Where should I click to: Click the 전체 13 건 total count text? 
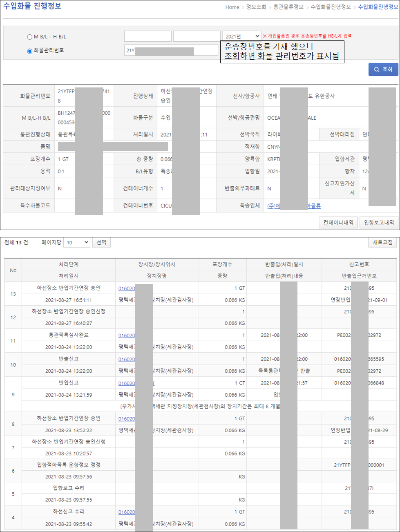pyautogui.click(x=16, y=242)
